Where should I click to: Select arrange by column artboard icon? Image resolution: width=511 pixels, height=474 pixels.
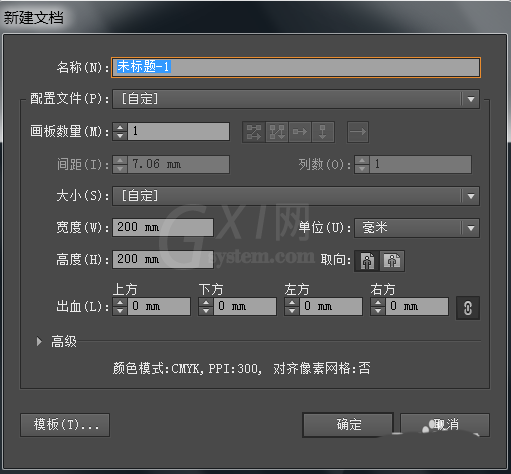(x=323, y=132)
